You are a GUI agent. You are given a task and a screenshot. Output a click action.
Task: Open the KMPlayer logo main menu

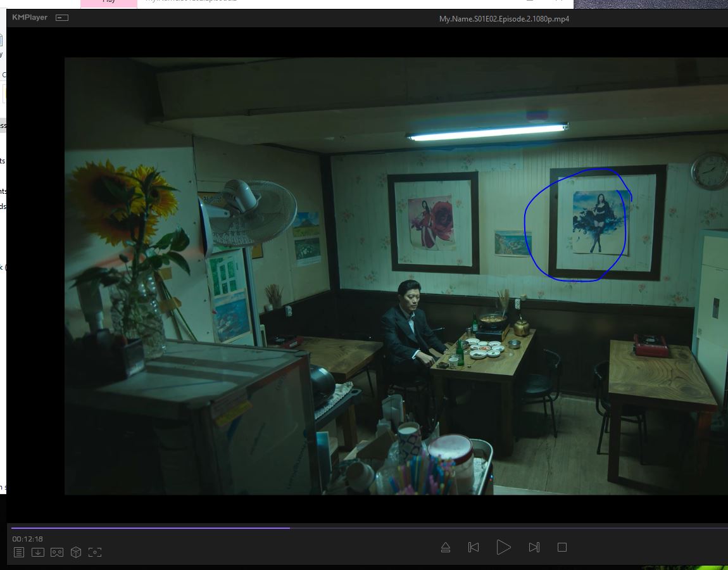30,18
